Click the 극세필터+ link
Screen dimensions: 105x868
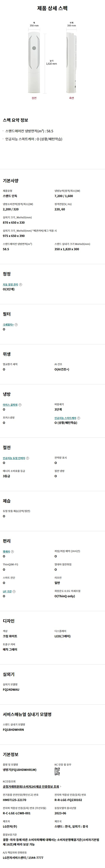click(8, 325)
